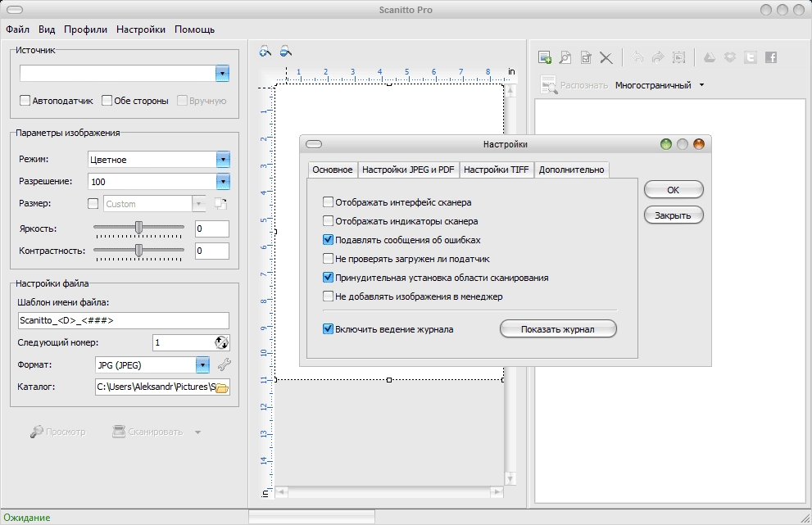The image size is (812, 525).
Task: Uncheck Подавлять сообщения об ошибках
Action: pos(328,240)
